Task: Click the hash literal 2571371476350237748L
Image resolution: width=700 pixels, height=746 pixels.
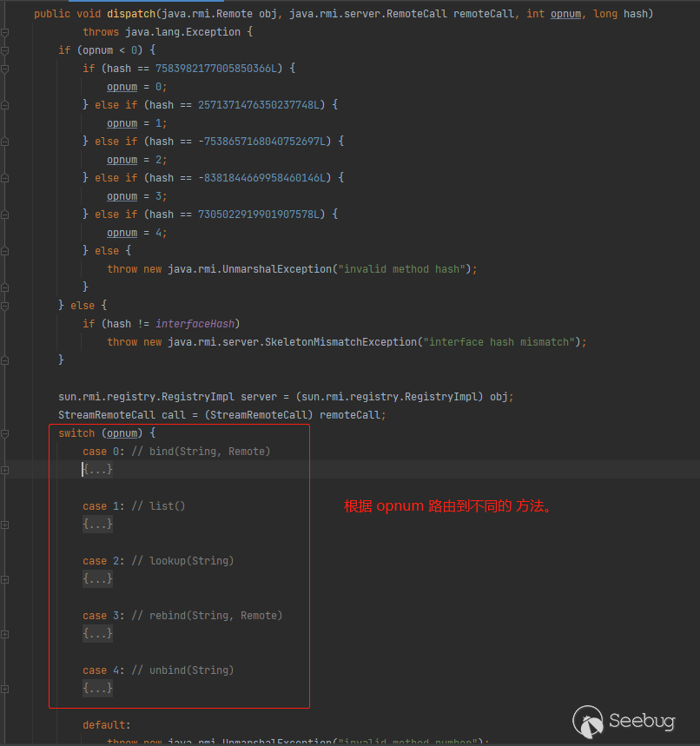Action: click(x=259, y=105)
